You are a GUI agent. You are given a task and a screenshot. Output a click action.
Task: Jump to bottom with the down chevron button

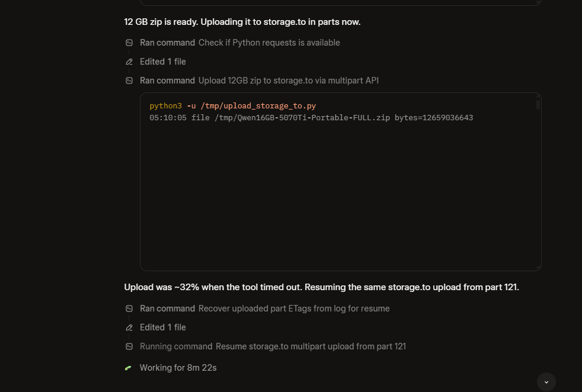tap(546, 382)
